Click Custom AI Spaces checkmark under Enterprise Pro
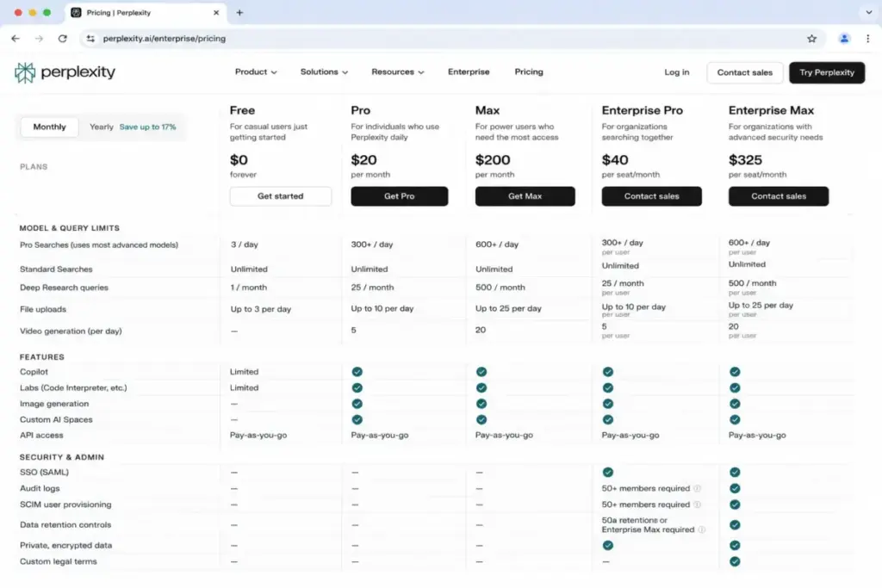Screen dimensions: 882x588 608,420
